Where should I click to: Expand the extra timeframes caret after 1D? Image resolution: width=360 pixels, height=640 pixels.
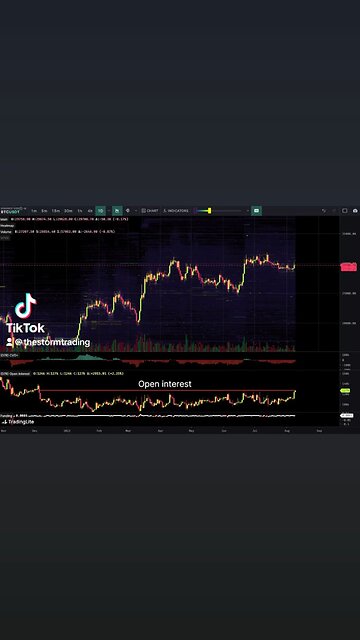tap(109, 211)
